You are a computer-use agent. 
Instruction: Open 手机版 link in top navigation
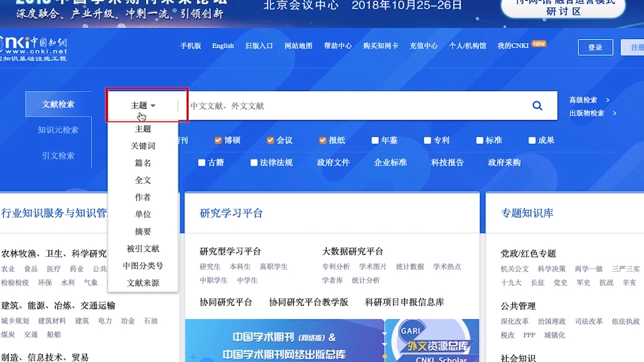[191, 46]
